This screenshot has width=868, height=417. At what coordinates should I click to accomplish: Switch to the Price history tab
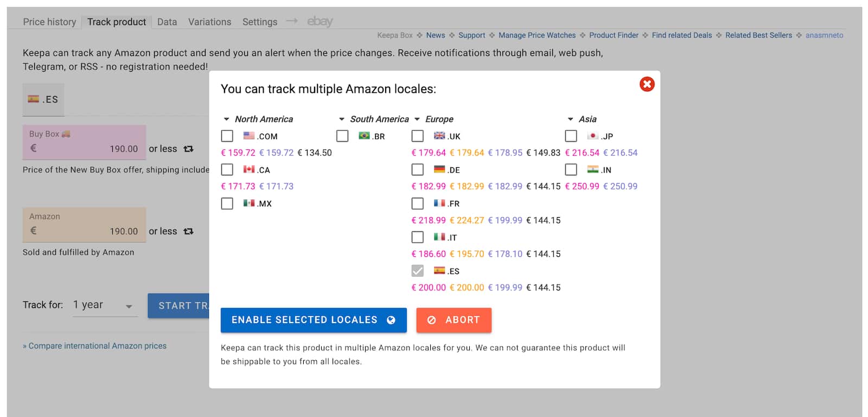[49, 22]
